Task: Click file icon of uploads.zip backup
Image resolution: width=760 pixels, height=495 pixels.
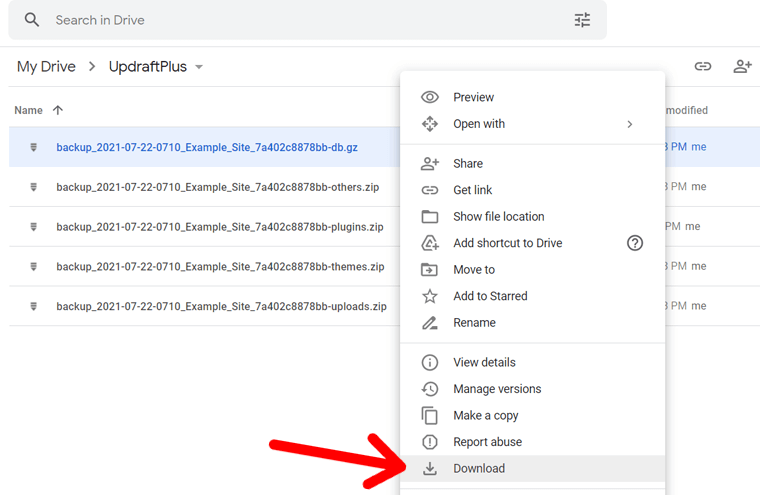Action: click(x=33, y=306)
